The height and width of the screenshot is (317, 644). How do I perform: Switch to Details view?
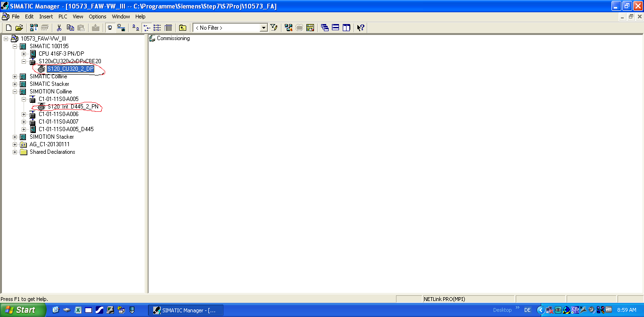click(168, 28)
